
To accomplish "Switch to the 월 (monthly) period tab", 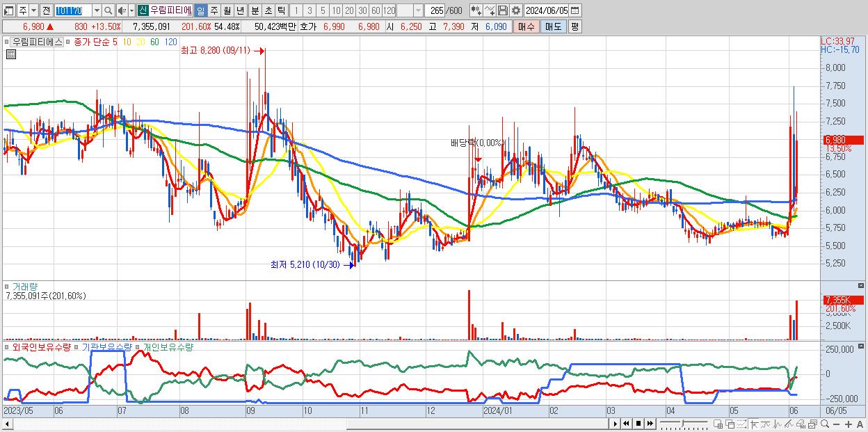I will tap(227, 11).
